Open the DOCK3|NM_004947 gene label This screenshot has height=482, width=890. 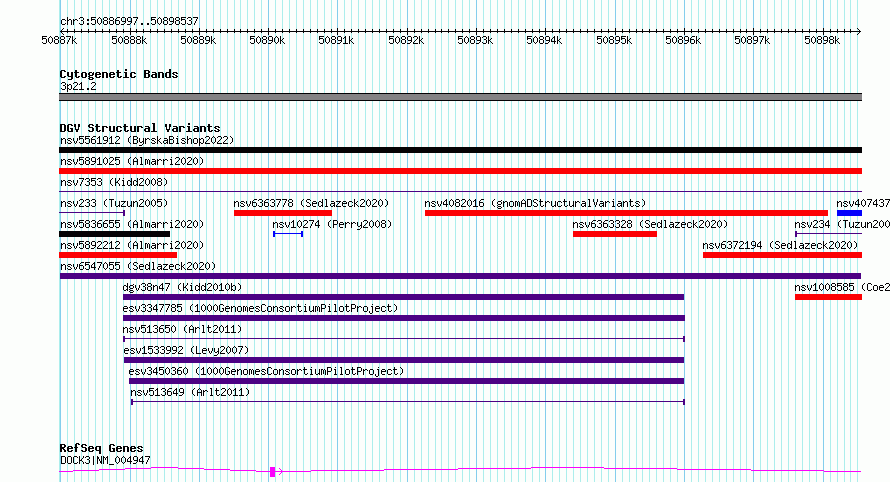tap(105, 460)
